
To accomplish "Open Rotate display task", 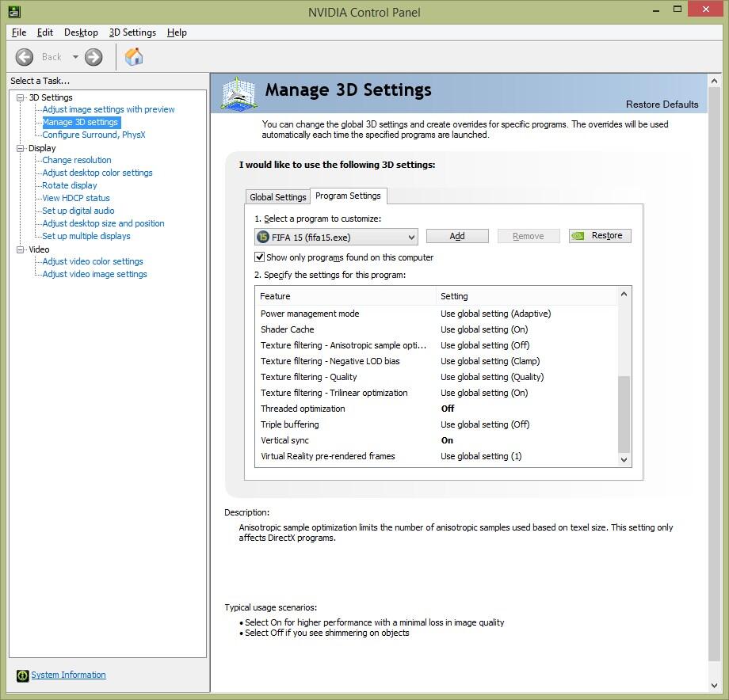I will point(69,185).
